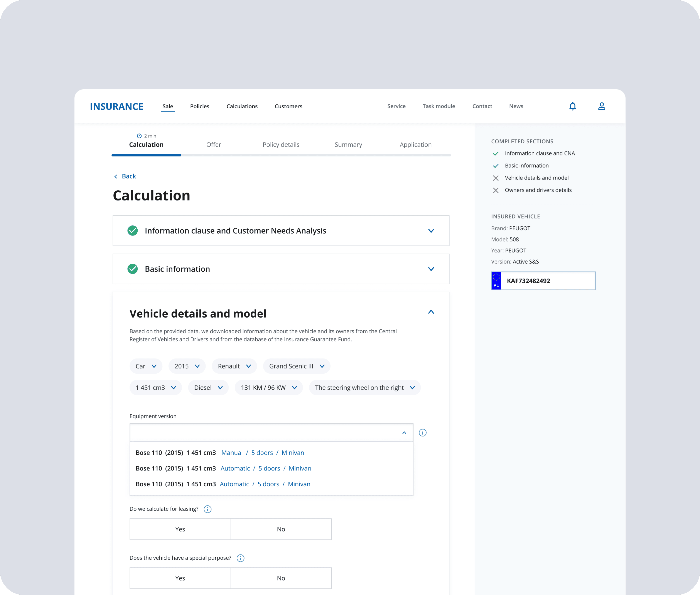Click info icon beside Equipment version field
Image resolution: width=700 pixels, height=595 pixels.
[422, 433]
